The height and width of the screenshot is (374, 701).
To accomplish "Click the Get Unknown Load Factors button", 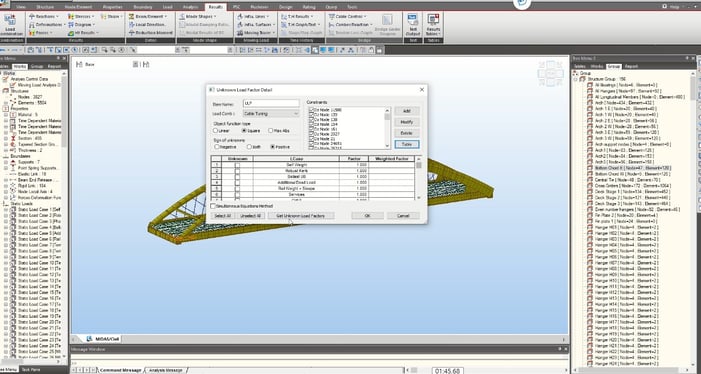I will click(x=300, y=216).
